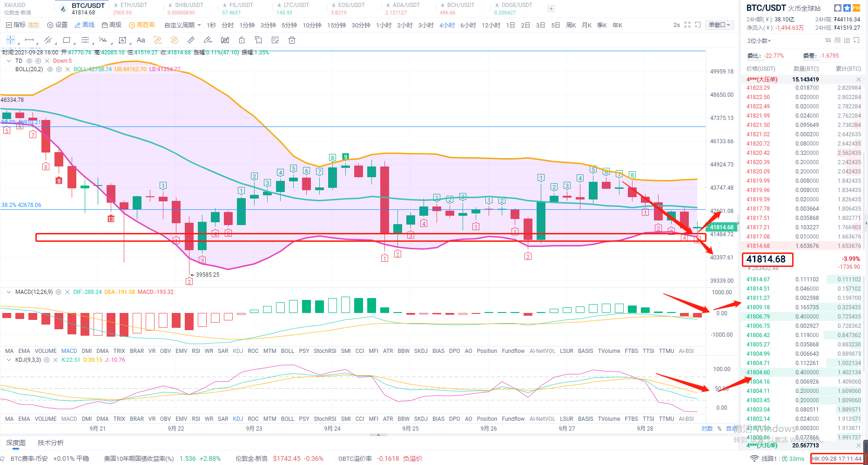Click the price alert bell icon
868x465 pixels.
[837, 8]
